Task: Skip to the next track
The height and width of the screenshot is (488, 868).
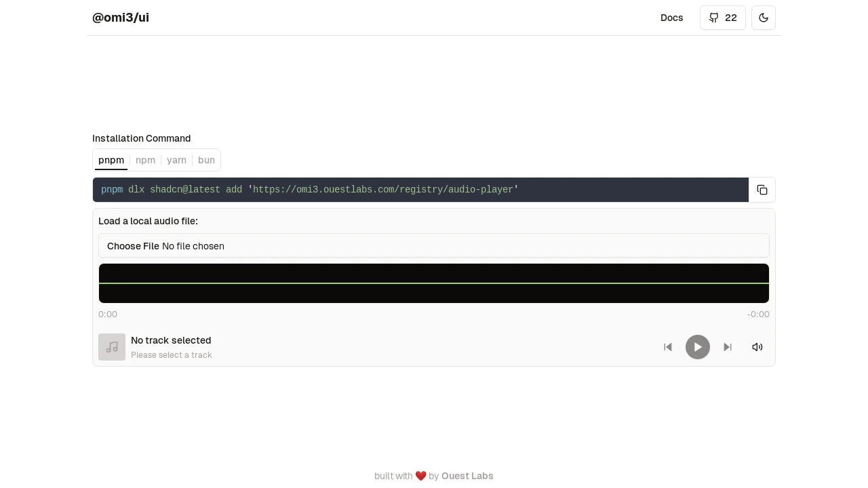Action: click(728, 347)
